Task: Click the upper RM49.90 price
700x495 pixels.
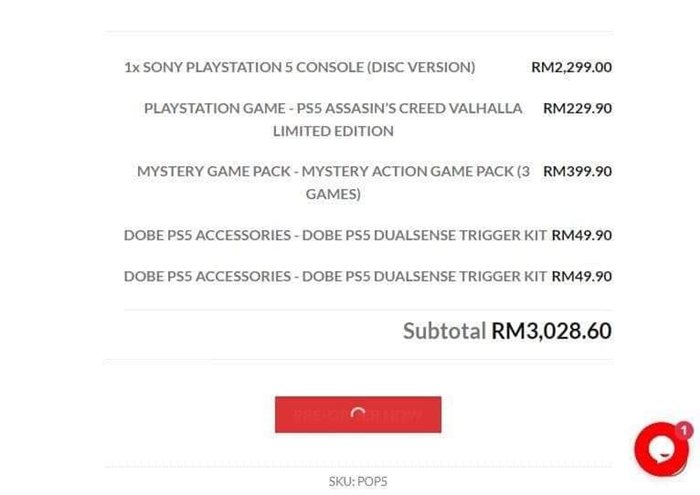Action: [x=582, y=235]
